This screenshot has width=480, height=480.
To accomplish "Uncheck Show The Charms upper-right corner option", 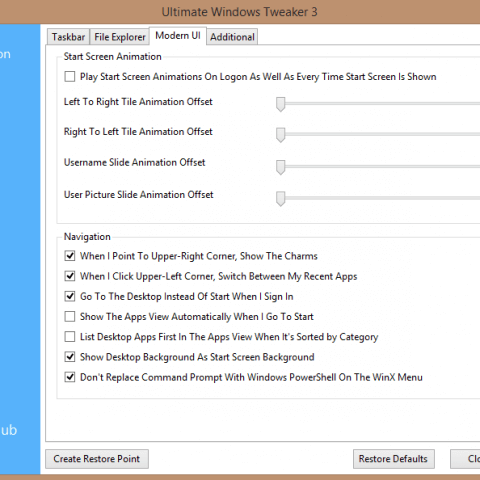I will click(x=70, y=256).
